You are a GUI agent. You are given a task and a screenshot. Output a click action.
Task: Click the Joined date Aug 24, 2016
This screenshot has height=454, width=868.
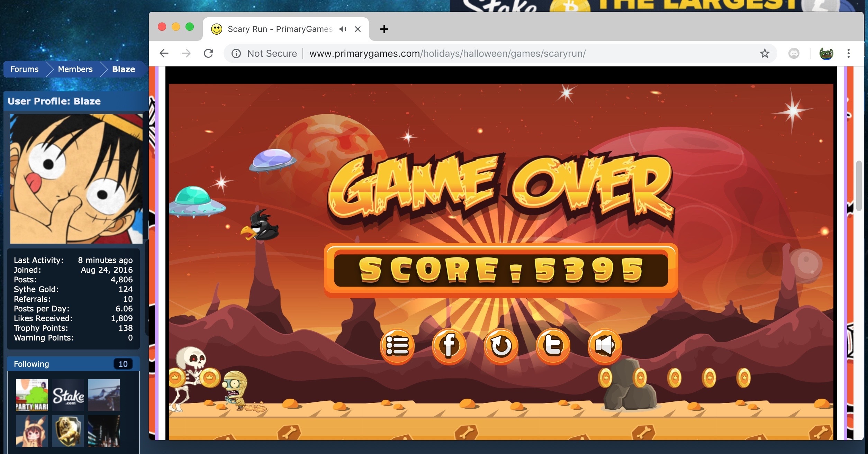coord(107,270)
